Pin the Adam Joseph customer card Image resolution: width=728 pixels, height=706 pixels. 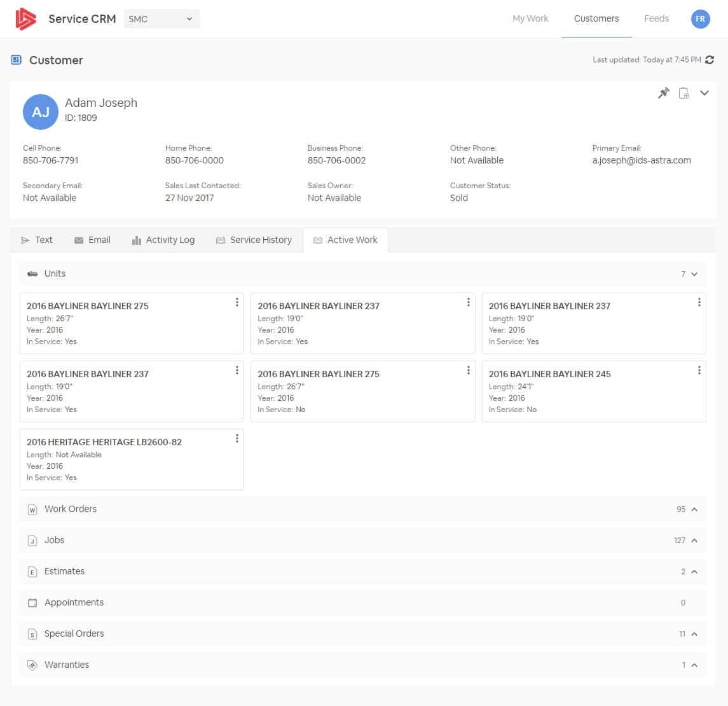click(663, 93)
